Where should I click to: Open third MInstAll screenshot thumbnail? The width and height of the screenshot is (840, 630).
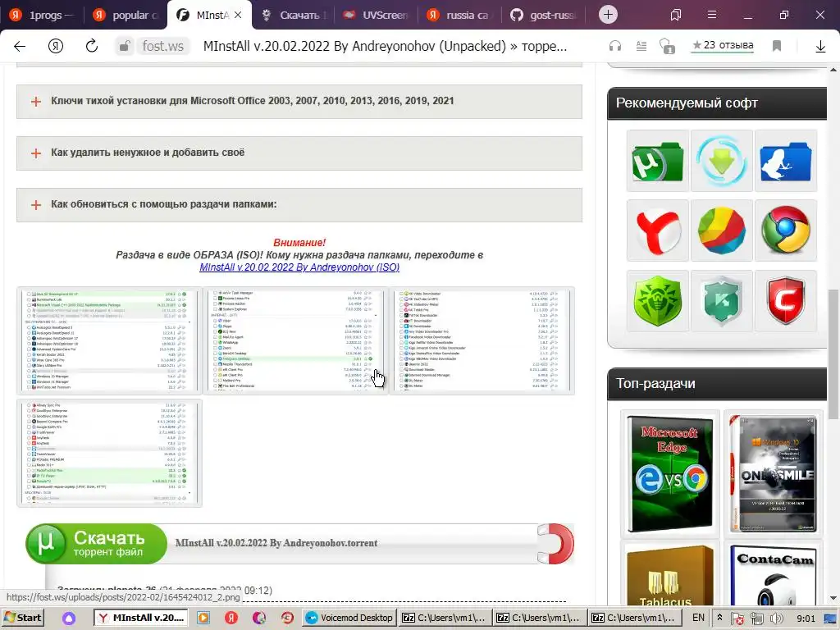click(x=482, y=340)
